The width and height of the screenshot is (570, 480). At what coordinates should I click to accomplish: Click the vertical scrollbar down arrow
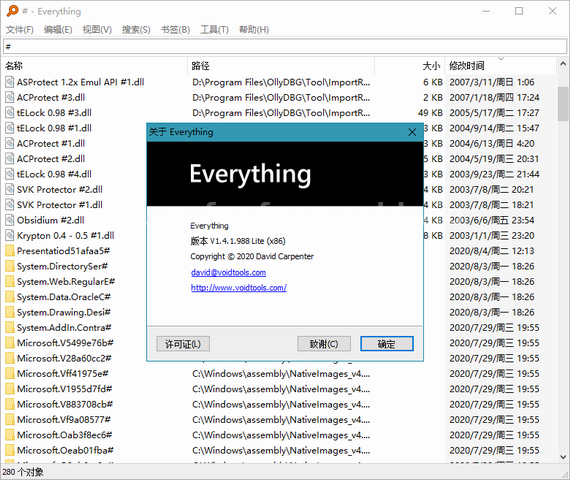[563, 457]
